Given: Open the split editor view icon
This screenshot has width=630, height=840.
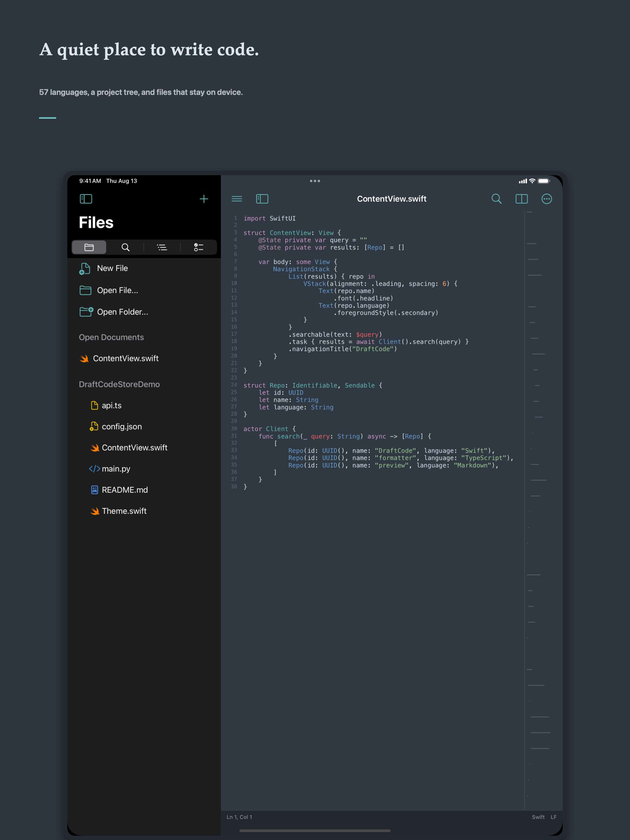Looking at the screenshot, I should (521, 199).
